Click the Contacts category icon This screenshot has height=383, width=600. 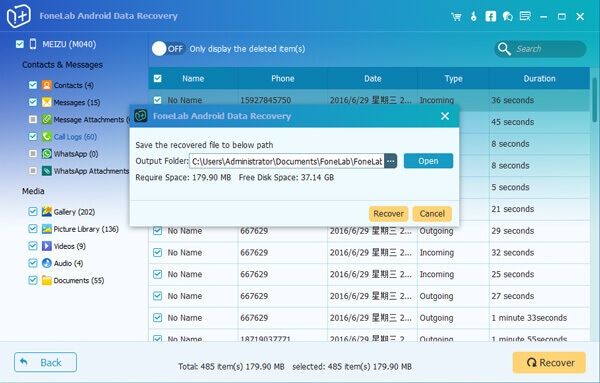tap(47, 85)
